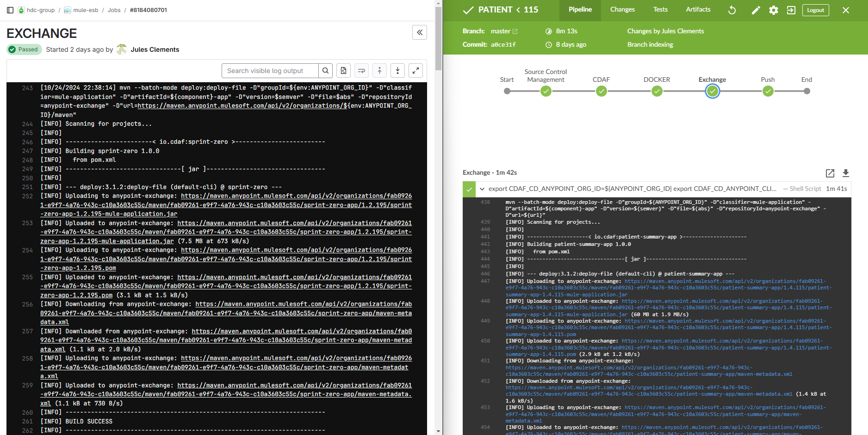Click log line number 261
The image size is (868, 435).
pos(27,422)
